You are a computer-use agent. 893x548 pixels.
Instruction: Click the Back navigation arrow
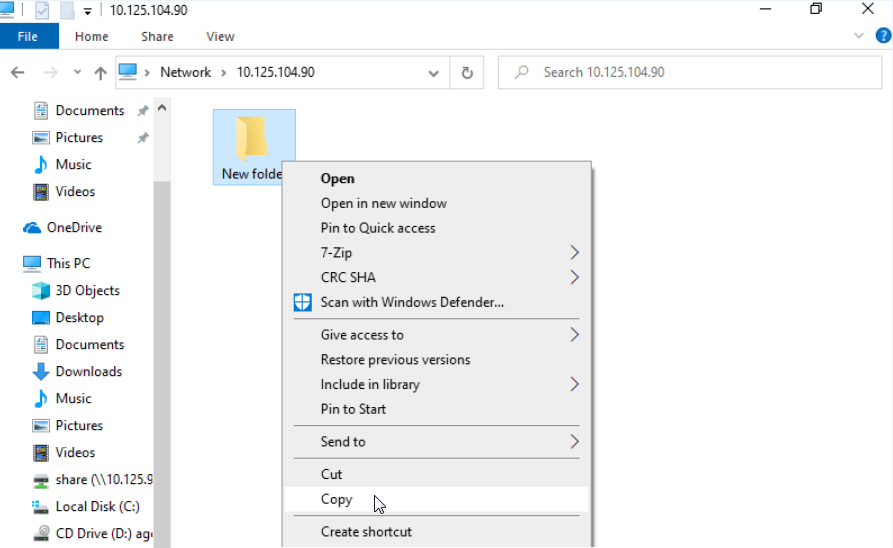coord(18,72)
